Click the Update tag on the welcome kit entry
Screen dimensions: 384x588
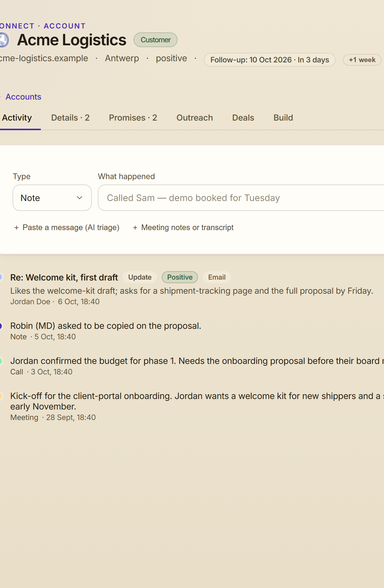pos(140,277)
